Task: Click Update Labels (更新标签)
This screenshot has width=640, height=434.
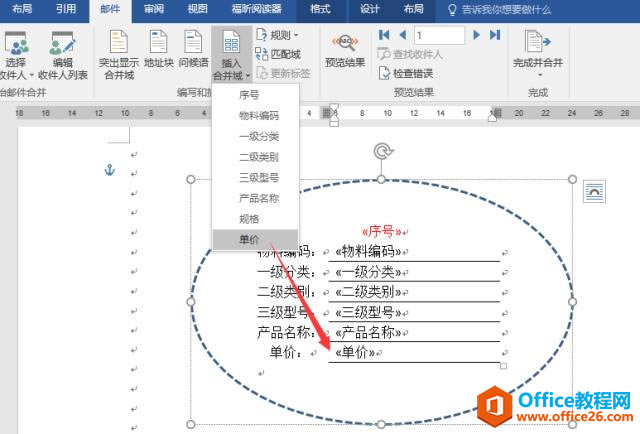Action: [283, 73]
